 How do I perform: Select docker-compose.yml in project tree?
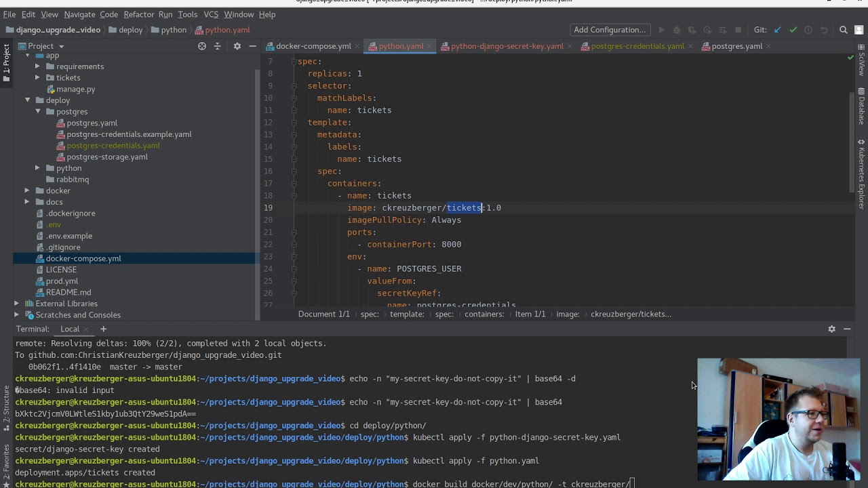tap(83, 258)
